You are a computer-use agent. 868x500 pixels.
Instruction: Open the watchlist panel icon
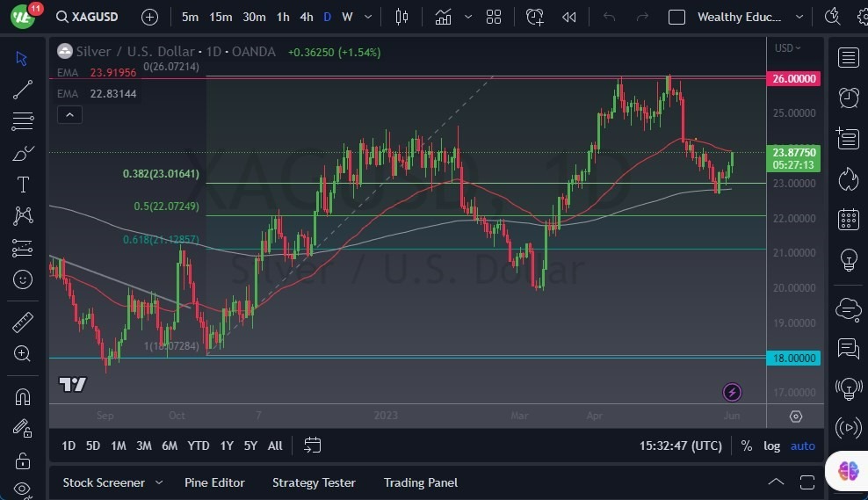tap(848, 58)
